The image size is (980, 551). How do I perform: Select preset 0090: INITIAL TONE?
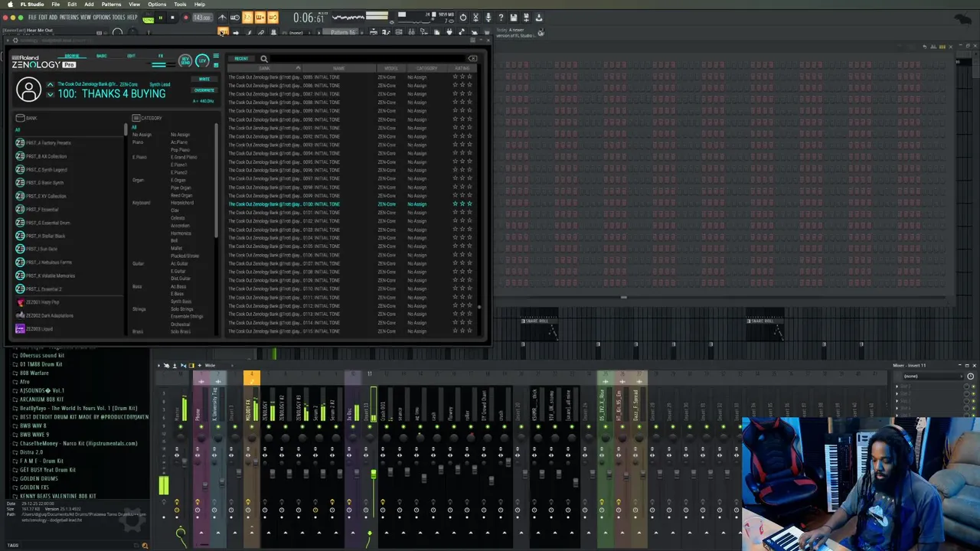click(351, 119)
